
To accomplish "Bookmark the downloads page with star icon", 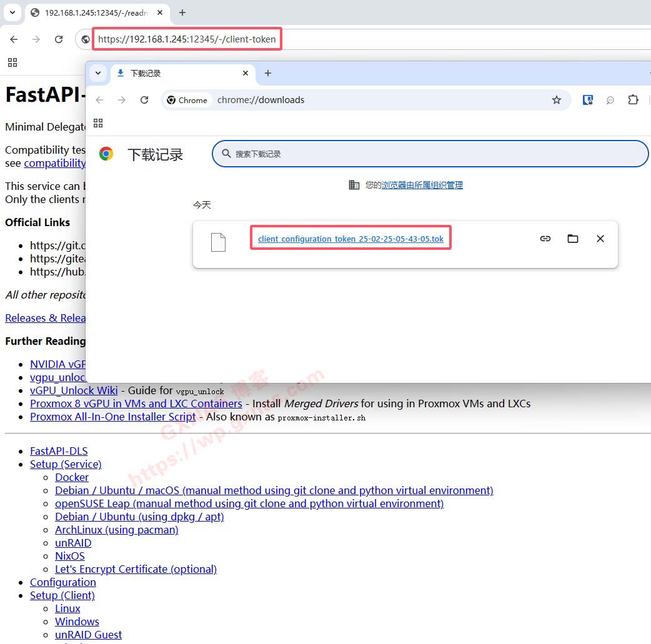I will tap(556, 100).
